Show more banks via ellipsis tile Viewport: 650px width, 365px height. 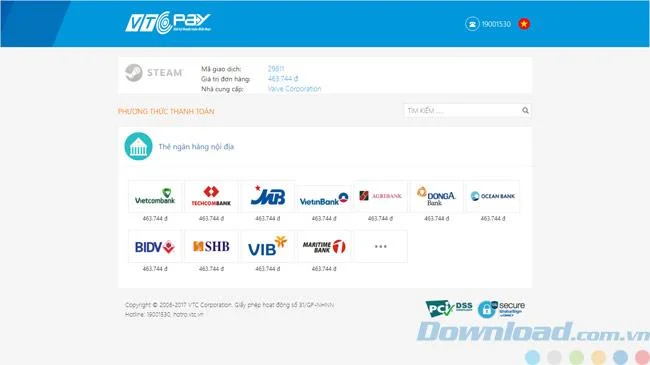click(381, 246)
